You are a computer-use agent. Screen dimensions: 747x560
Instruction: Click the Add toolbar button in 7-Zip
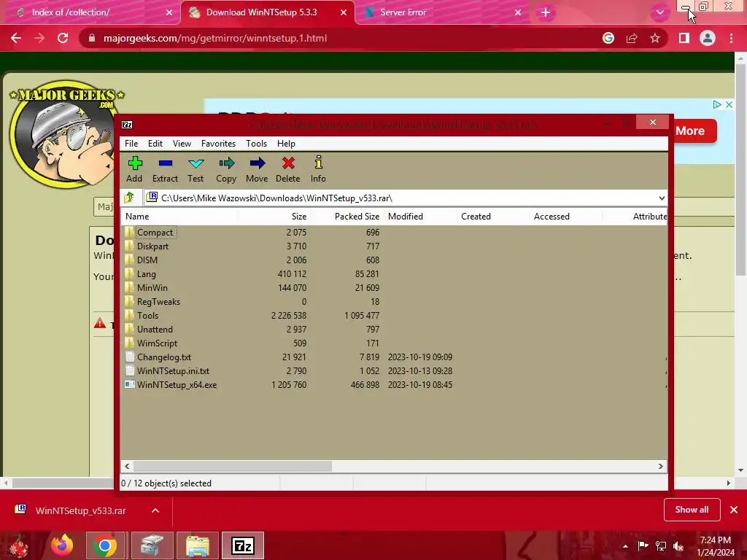pos(134,169)
